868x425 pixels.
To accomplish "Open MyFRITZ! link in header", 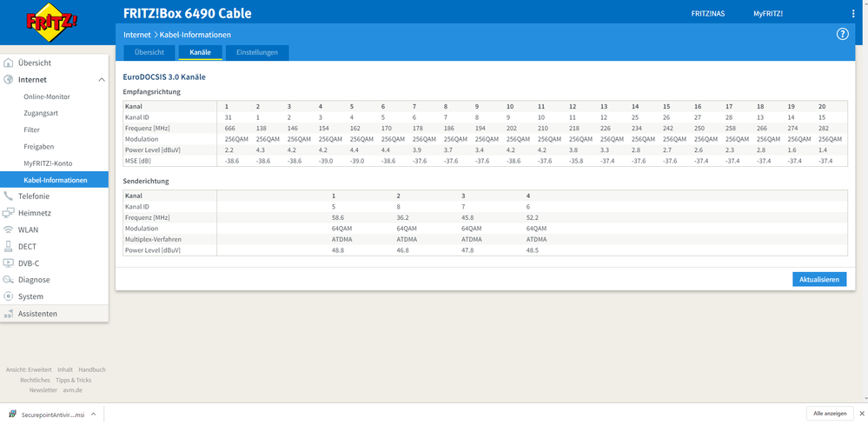I will tap(768, 14).
